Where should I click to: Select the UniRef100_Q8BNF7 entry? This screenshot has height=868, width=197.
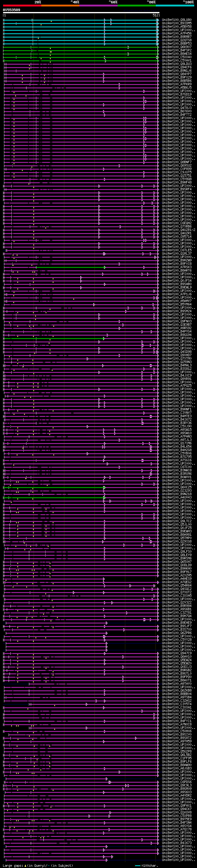[x=177, y=162]
